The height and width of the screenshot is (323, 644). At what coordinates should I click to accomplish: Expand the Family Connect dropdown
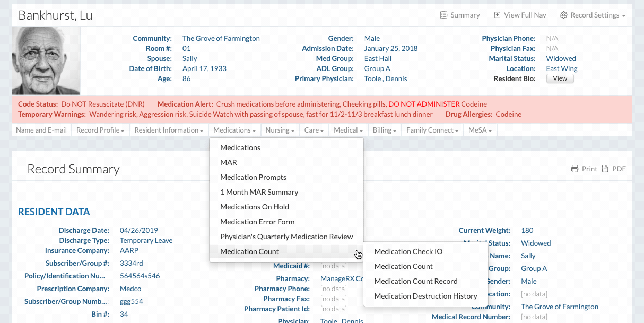[x=432, y=130]
